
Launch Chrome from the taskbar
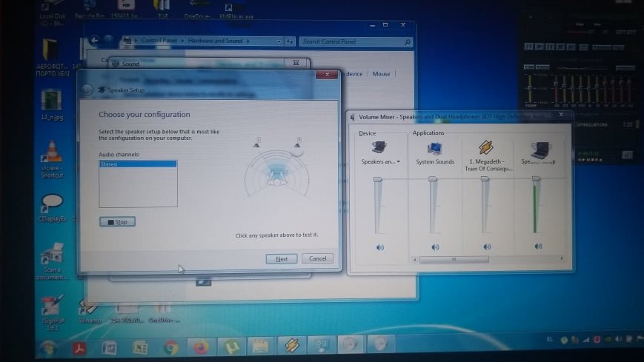pos(170,348)
